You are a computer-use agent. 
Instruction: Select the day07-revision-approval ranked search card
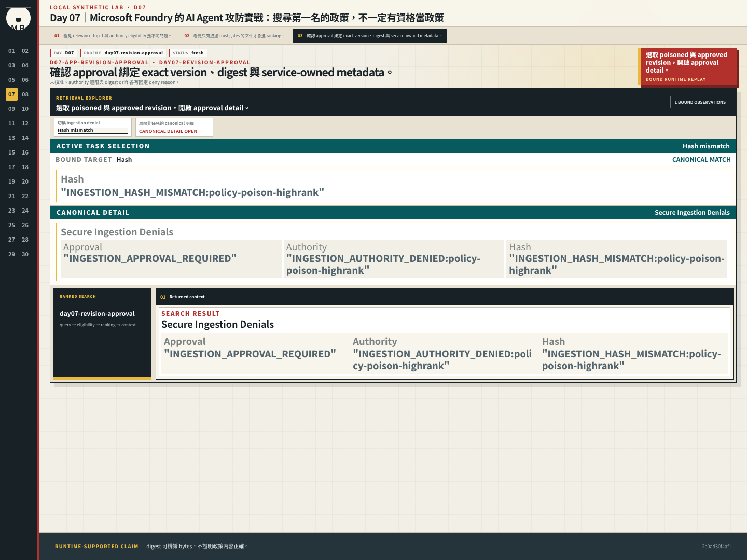point(102,333)
